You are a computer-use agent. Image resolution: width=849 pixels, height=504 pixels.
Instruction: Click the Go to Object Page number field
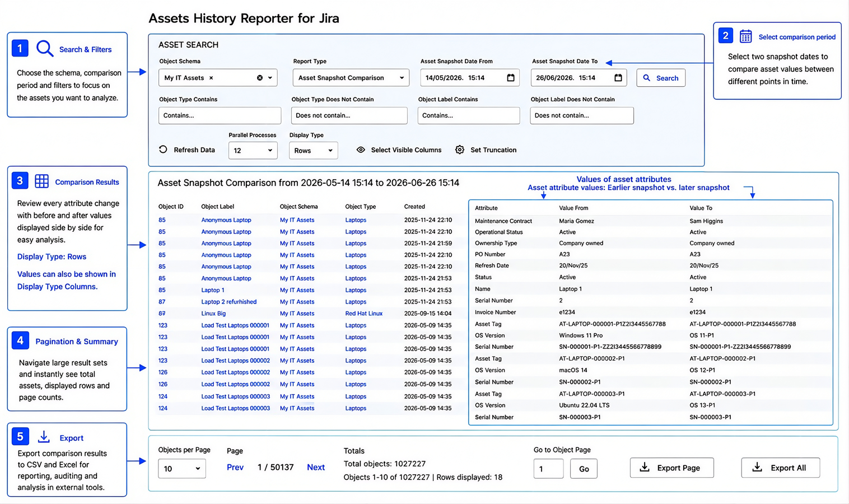click(548, 469)
